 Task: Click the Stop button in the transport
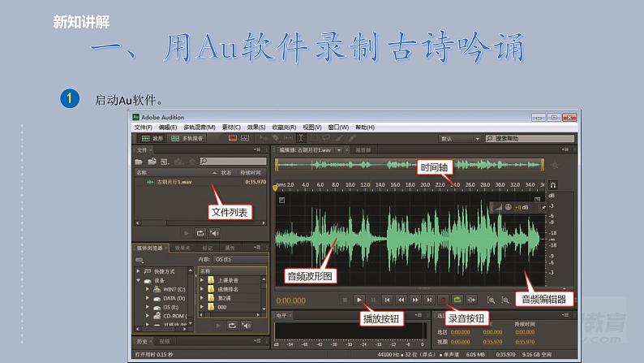[x=345, y=300]
